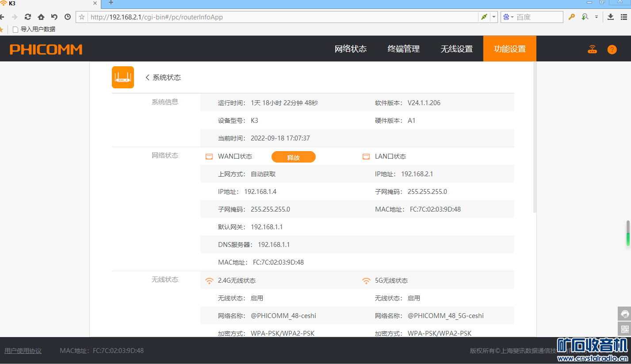Show the QR code icon
This screenshot has width=631, height=364.
point(624,329)
